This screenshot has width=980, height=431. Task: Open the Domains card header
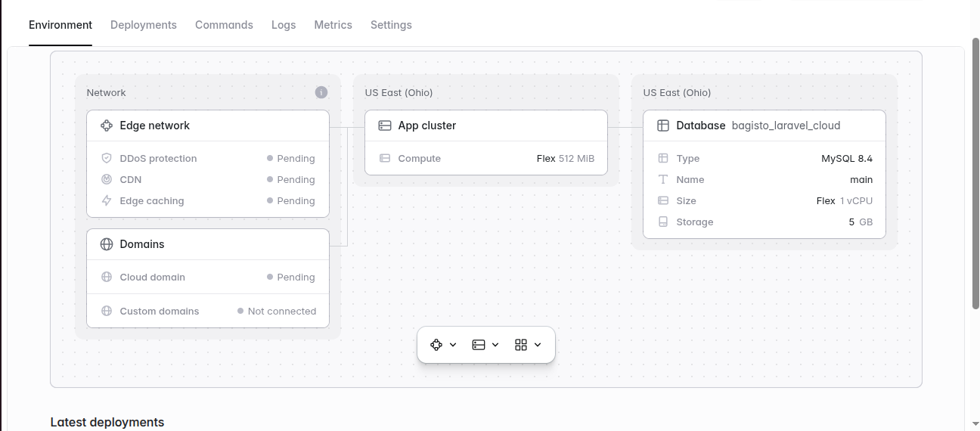pos(208,244)
